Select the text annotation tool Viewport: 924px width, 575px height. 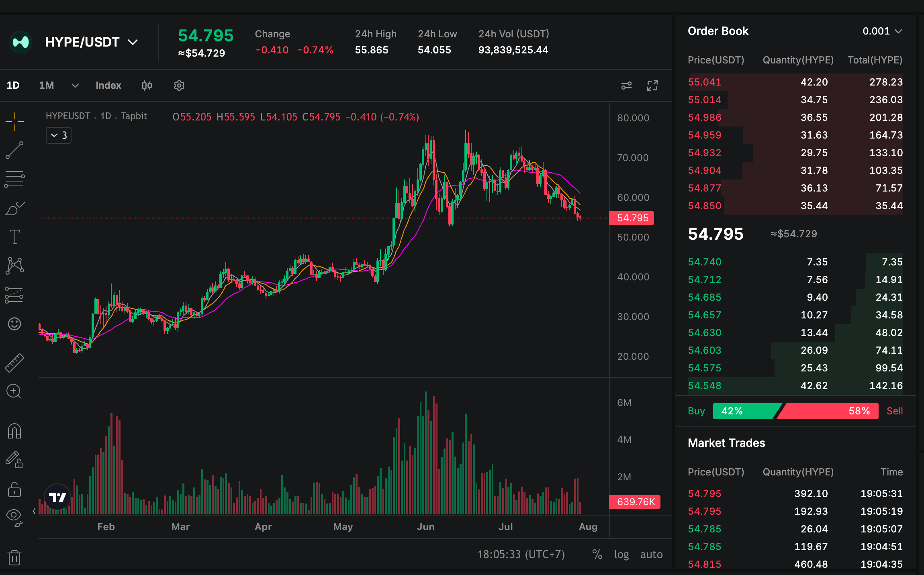(14, 237)
